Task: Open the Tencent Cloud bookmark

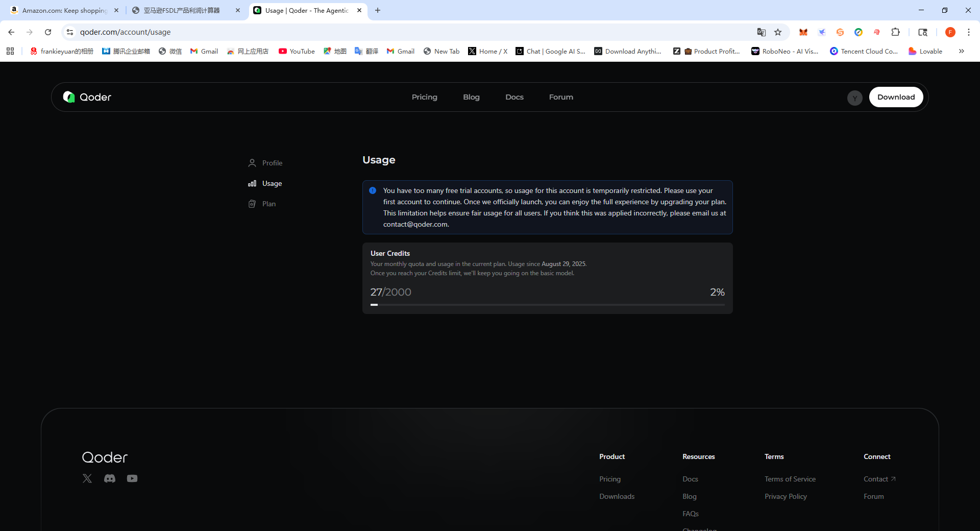Action: [864, 51]
